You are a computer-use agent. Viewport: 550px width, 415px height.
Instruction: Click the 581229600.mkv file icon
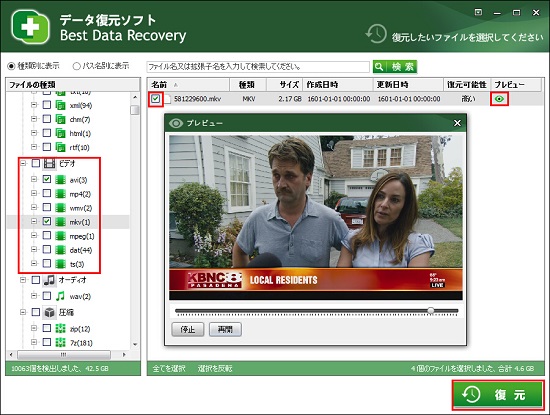(168, 99)
